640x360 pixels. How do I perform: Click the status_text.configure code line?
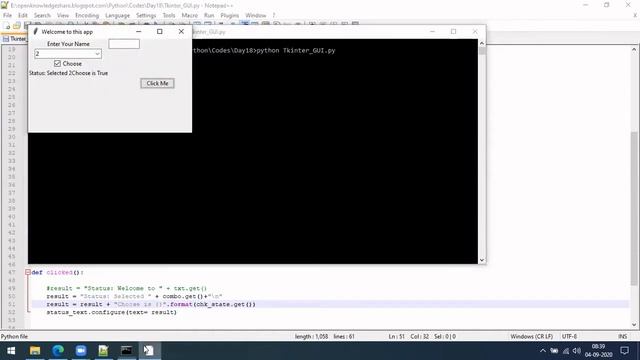(111, 312)
